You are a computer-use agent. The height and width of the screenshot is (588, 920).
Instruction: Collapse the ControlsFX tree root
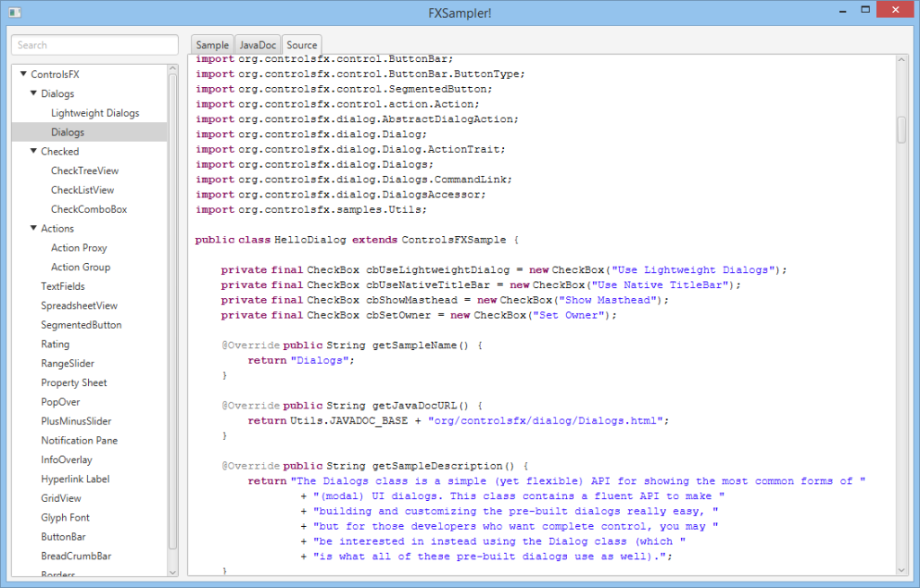pyautogui.click(x=23, y=74)
